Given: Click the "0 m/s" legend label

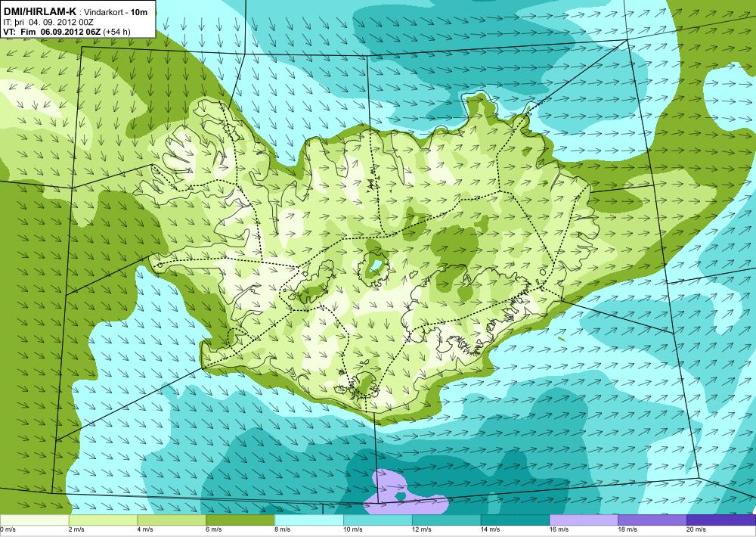Looking at the screenshot, I should pos(8,529).
